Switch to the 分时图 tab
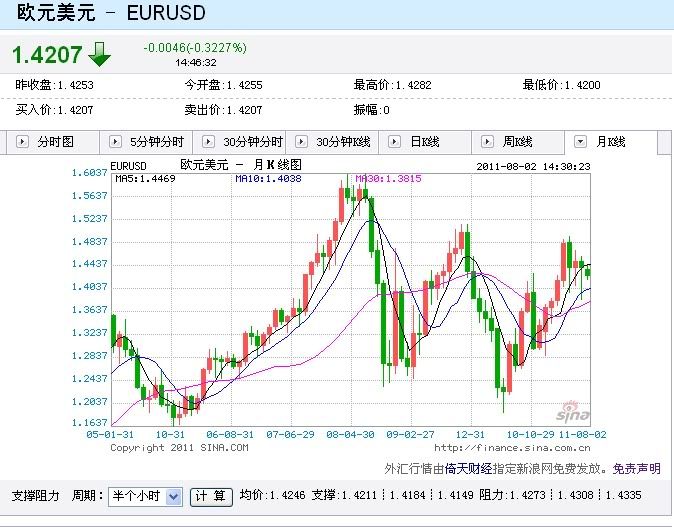Image resolution: width=674 pixels, height=527 pixels. [x=55, y=142]
